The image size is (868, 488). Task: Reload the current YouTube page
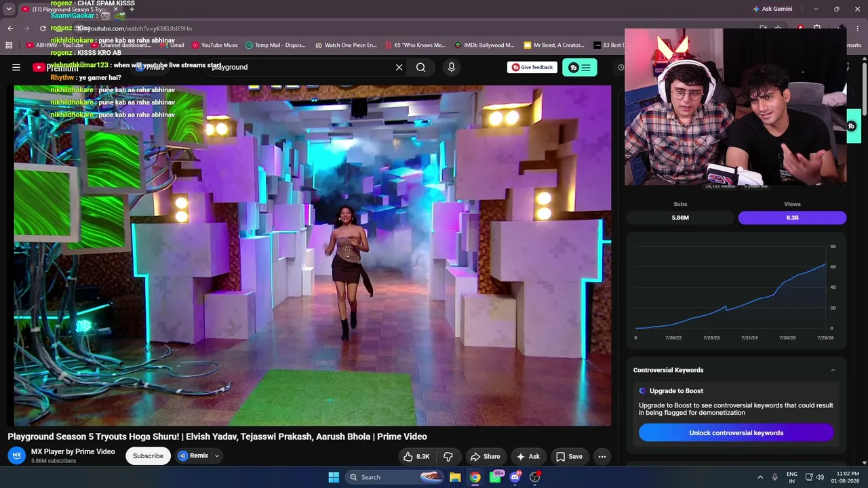43,28
